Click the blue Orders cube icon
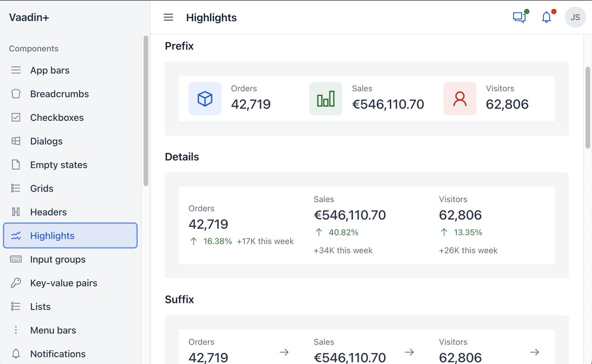592x364 pixels. pos(205,99)
